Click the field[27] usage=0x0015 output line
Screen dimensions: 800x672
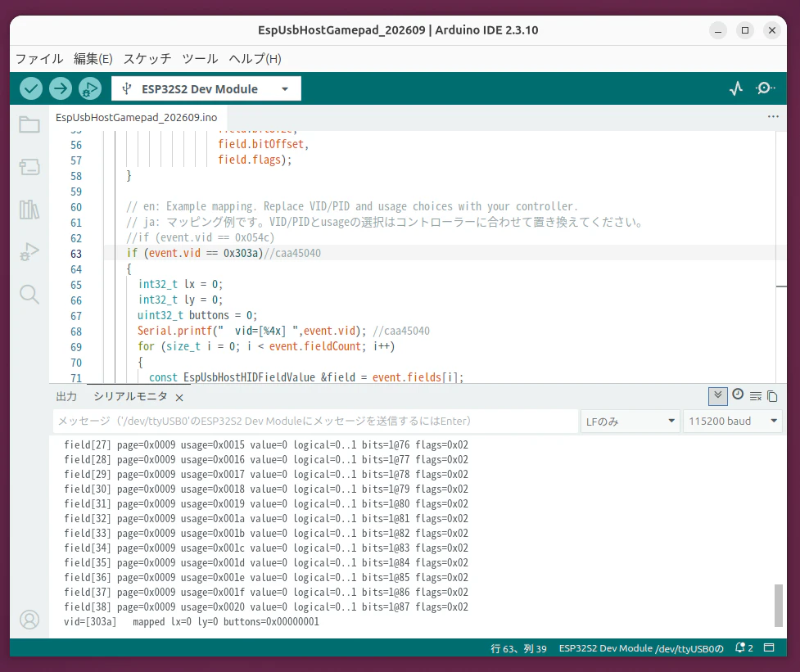tap(266, 444)
